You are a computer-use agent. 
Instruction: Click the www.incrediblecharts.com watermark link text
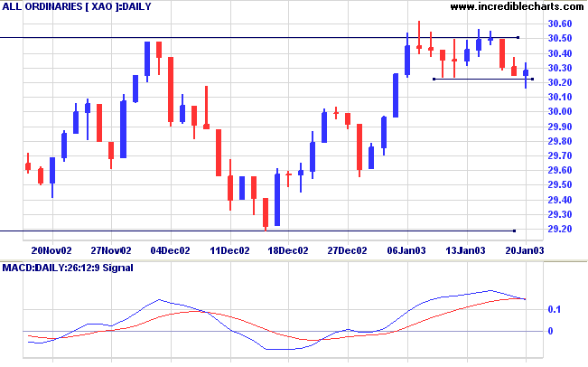[x=517, y=6]
